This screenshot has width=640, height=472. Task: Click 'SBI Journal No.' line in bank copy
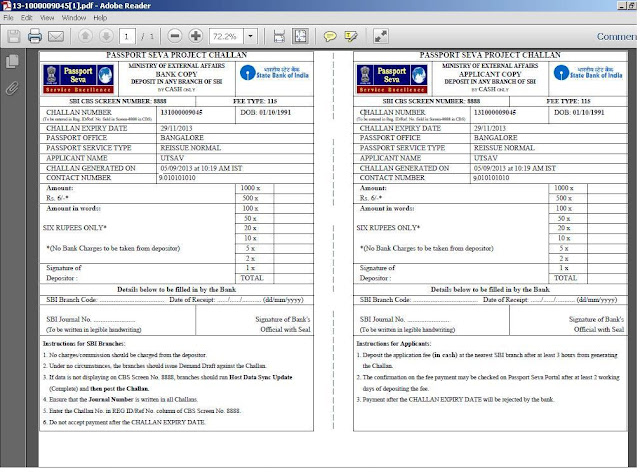tap(91, 319)
